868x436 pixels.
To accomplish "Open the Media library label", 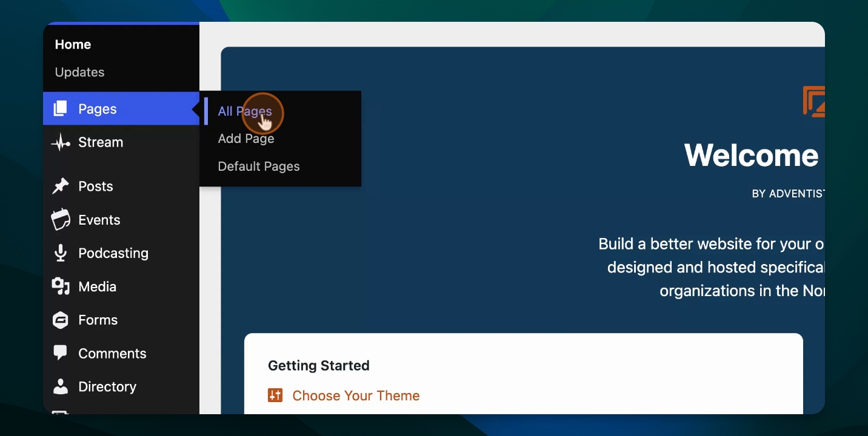I will pos(98,286).
